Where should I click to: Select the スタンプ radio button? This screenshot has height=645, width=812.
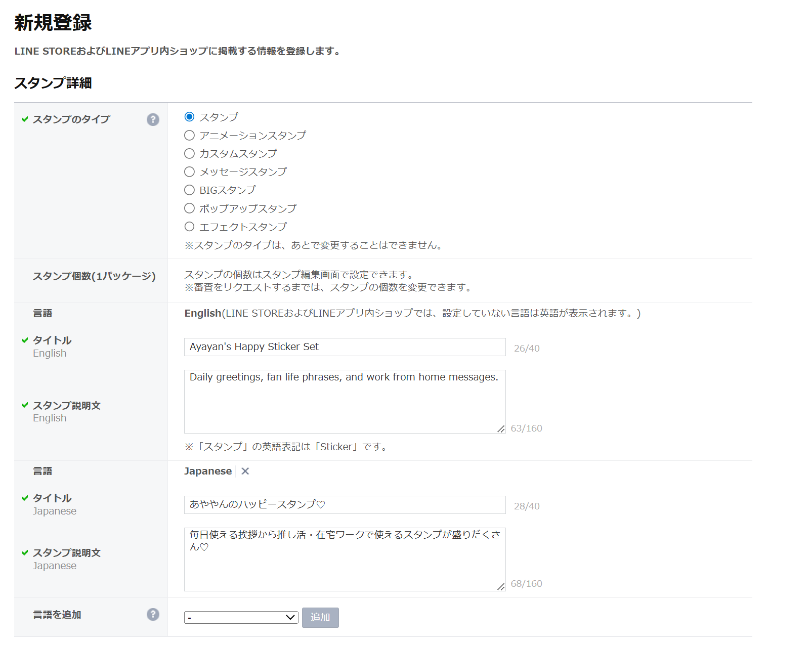(x=189, y=117)
